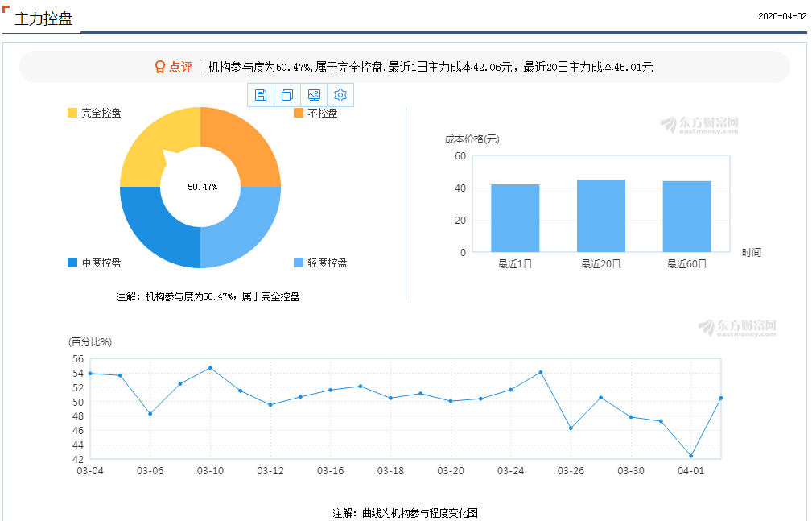Image resolution: width=812 pixels, height=521 pixels.
Task: Click the 点评 summary text banner
Action: pyautogui.click(x=405, y=67)
